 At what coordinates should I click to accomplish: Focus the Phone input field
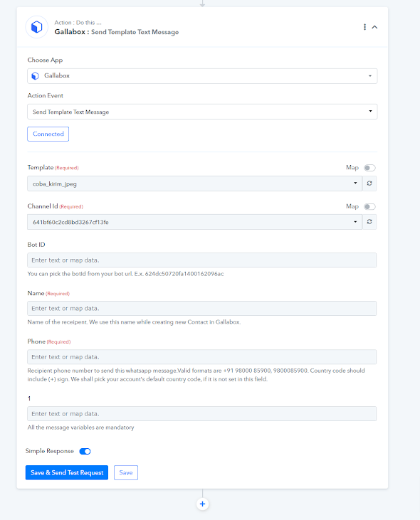click(x=201, y=357)
